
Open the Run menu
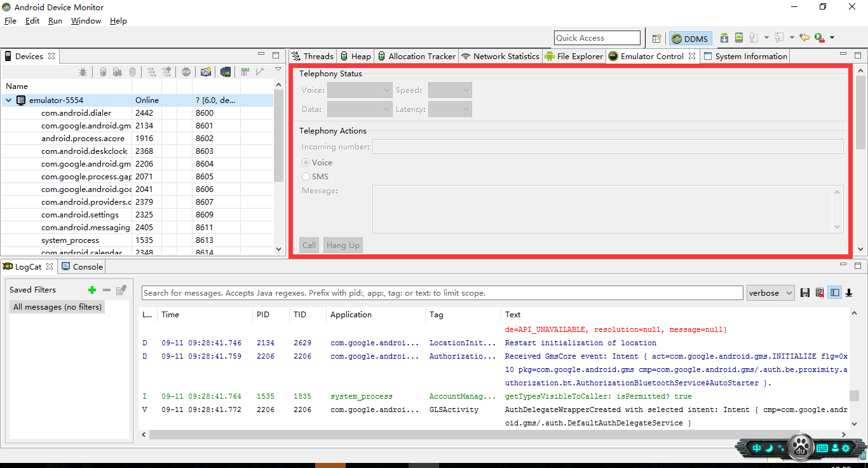(x=55, y=21)
